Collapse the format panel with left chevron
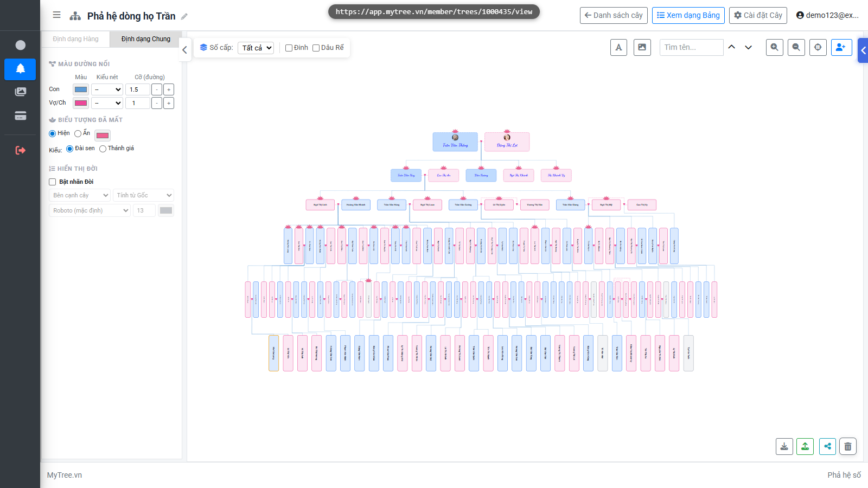The width and height of the screenshot is (868, 488). click(x=184, y=50)
